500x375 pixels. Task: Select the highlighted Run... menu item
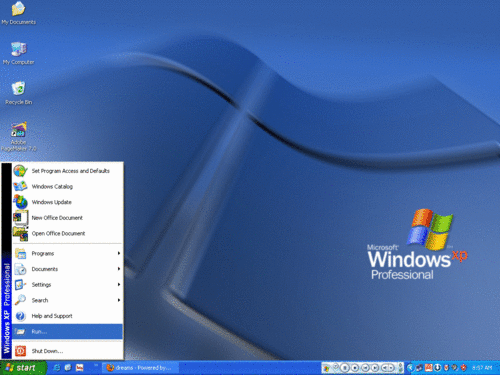point(68,331)
